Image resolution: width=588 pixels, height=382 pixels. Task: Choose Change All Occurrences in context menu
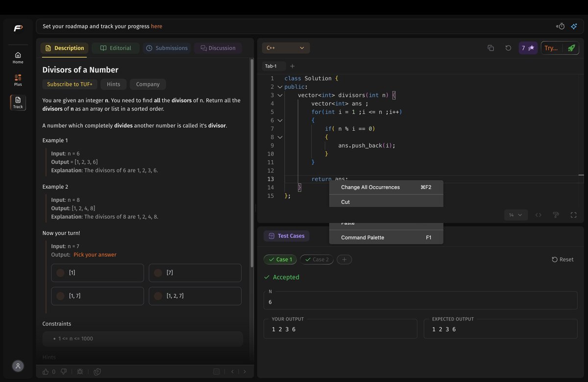(x=386, y=187)
